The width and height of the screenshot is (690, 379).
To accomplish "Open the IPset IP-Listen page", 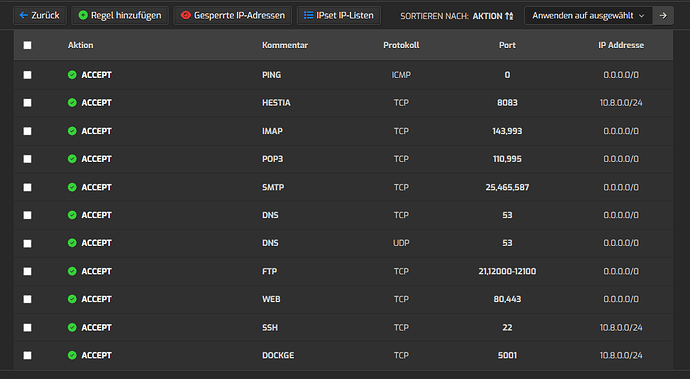I will tap(339, 15).
